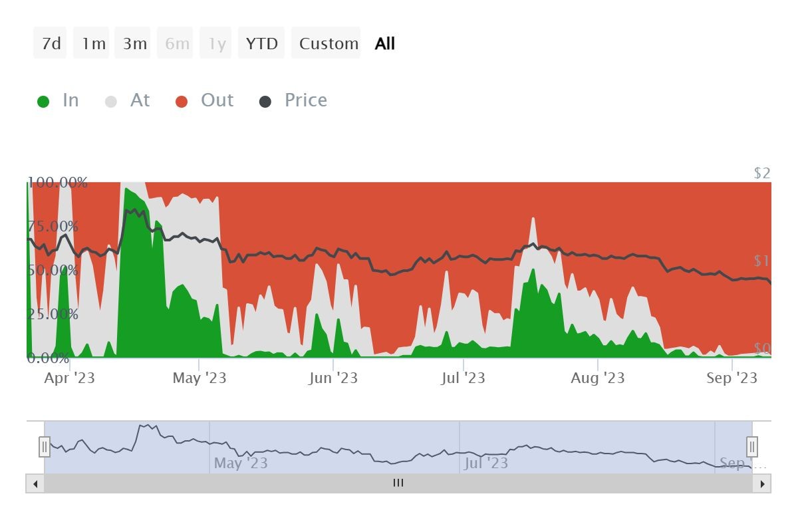Click Jul '23 label in navigator

(486, 463)
